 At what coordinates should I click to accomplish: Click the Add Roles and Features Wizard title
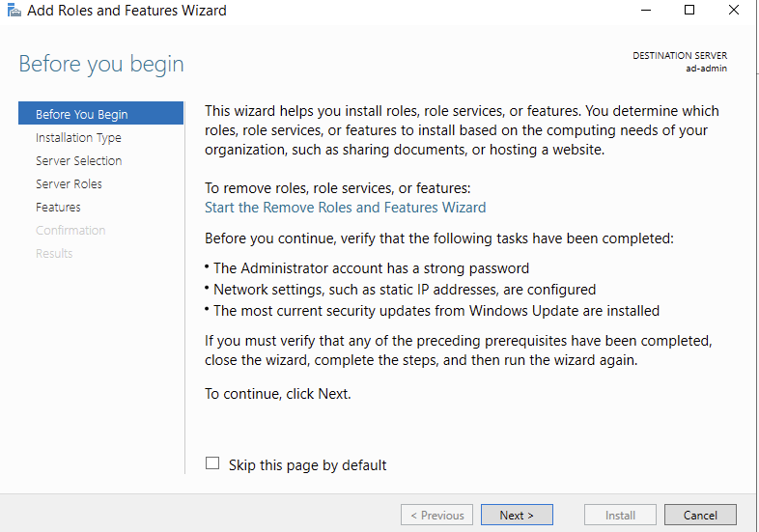click(126, 11)
